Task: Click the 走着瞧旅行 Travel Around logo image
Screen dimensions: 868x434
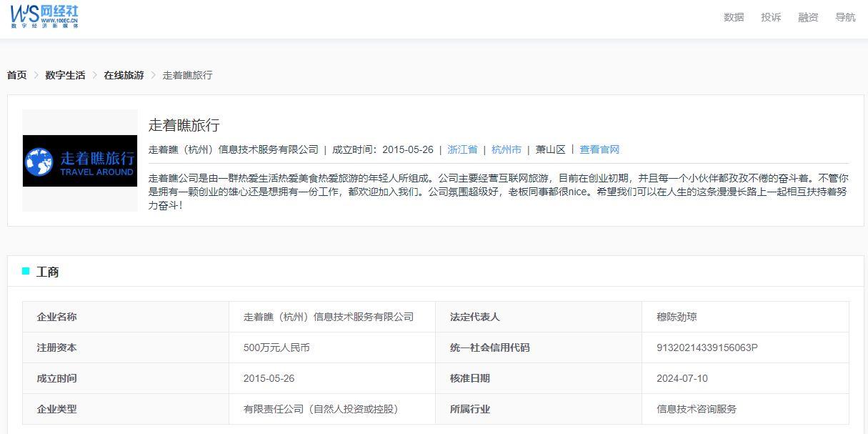Action: [80, 161]
